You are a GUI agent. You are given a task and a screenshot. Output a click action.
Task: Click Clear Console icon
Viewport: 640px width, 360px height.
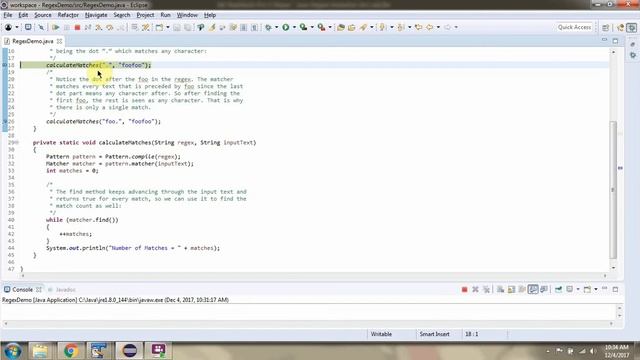coord(500,289)
